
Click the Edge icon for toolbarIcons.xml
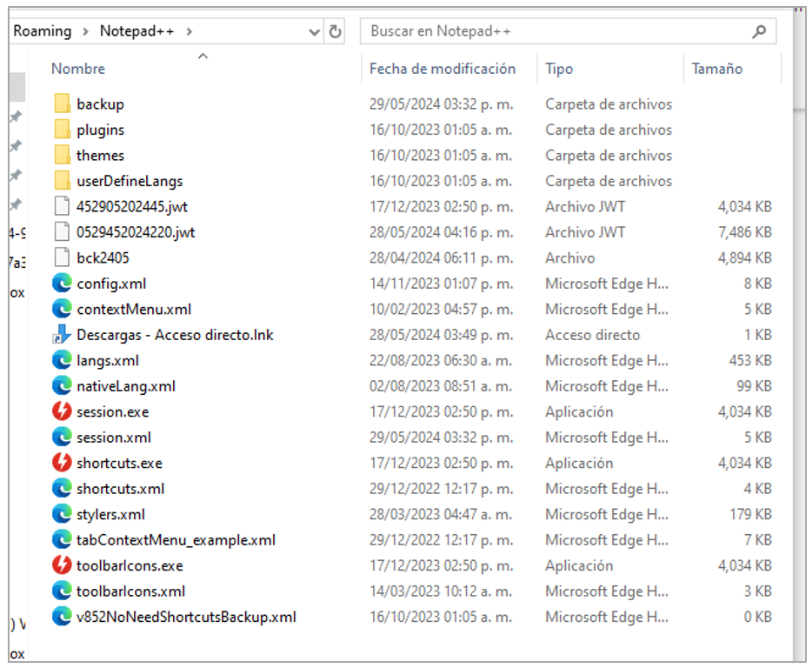coord(62,591)
